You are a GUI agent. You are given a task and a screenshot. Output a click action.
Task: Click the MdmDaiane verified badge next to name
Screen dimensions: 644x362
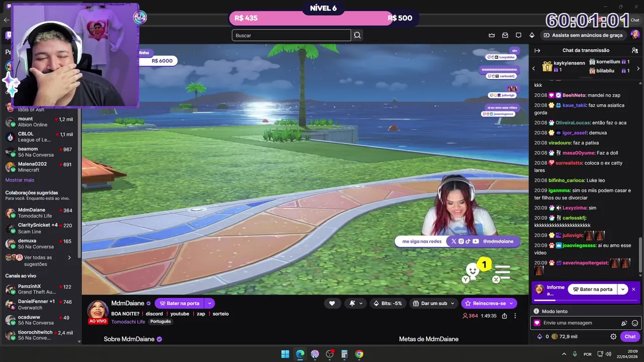148,304
